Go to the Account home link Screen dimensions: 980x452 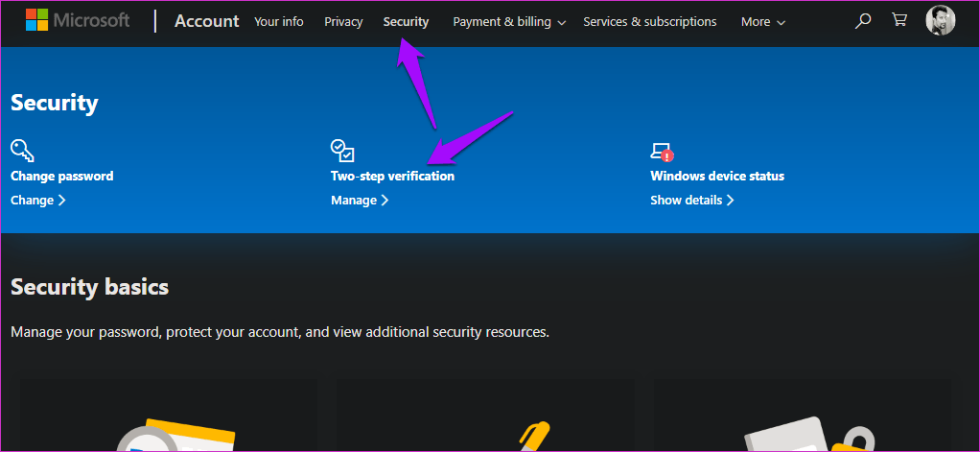tap(207, 21)
